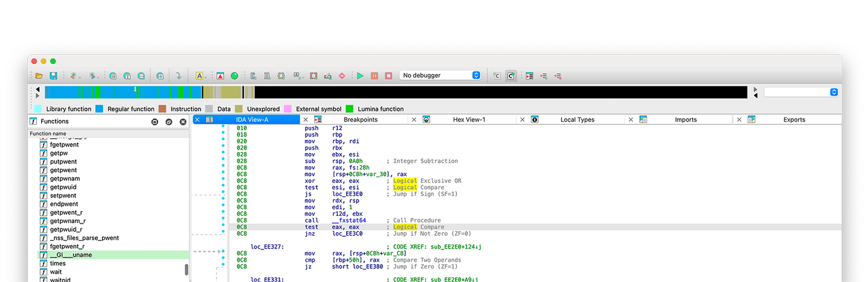Open the dropdown beside the location pin icon
The height and width of the screenshot is (282, 868).
click(x=80, y=77)
